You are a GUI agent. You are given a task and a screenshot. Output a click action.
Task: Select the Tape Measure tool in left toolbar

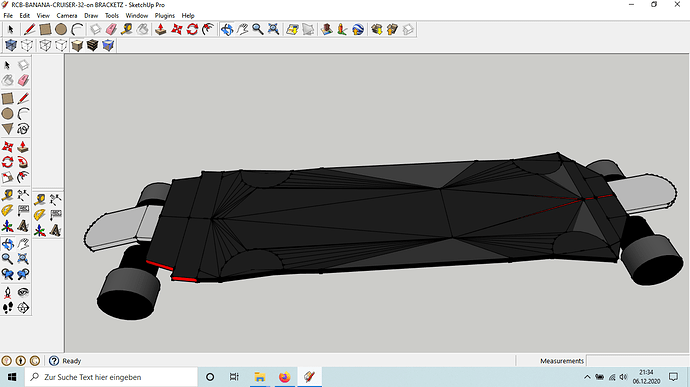(x=7, y=195)
